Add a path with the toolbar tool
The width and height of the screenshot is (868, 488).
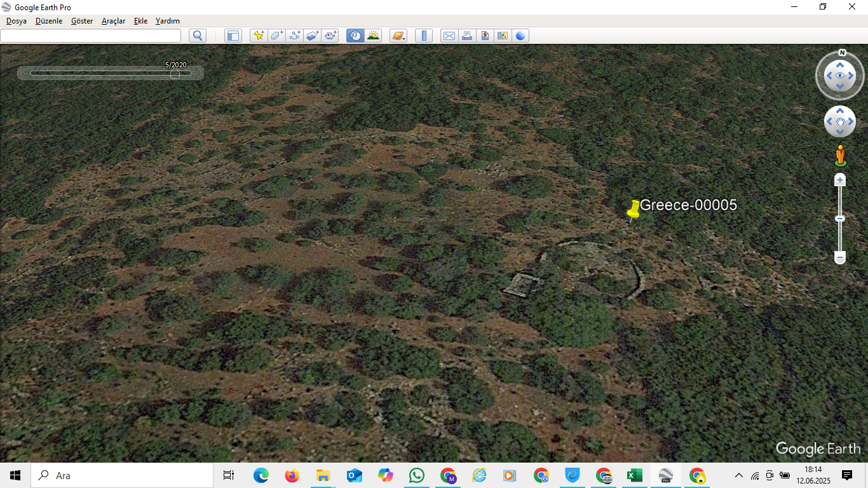(294, 36)
